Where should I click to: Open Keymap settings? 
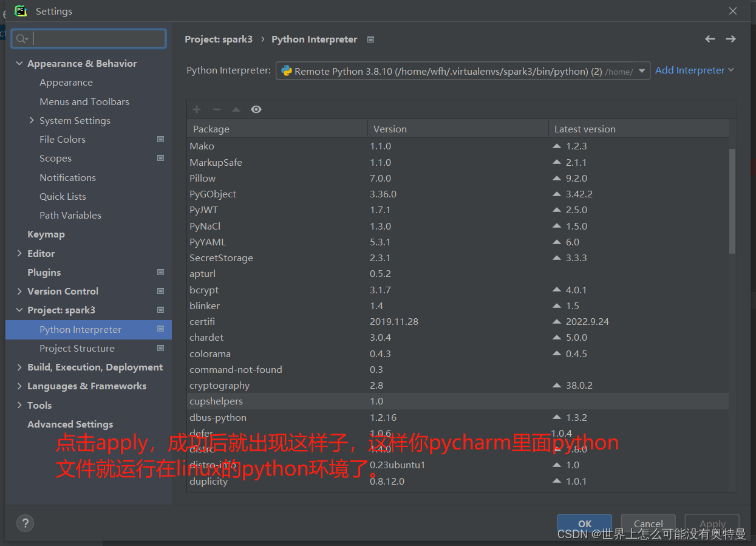pyautogui.click(x=46, y=234)
